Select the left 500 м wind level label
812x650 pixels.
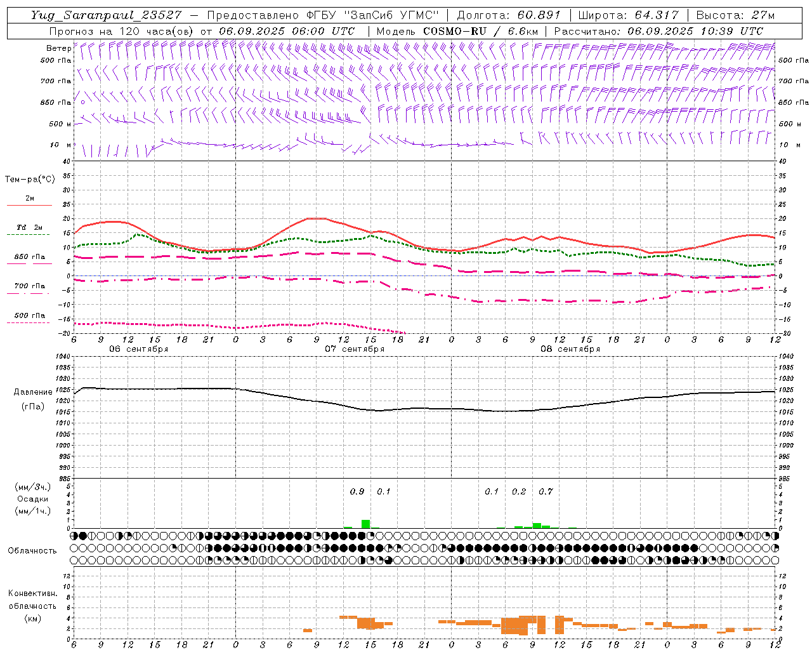(60, 124)
